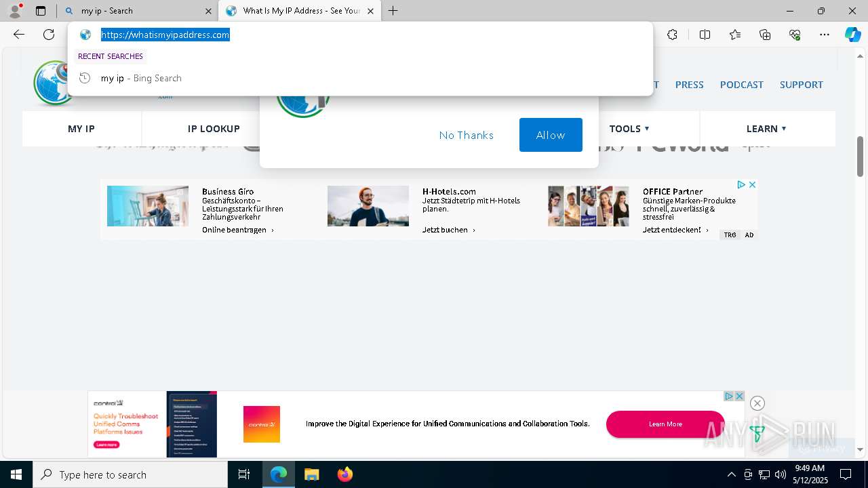Image resolution: width=868 pixels, height=488 pixels.
Task: Open the H-Hotels.com ad image
Action: [368, 206]
